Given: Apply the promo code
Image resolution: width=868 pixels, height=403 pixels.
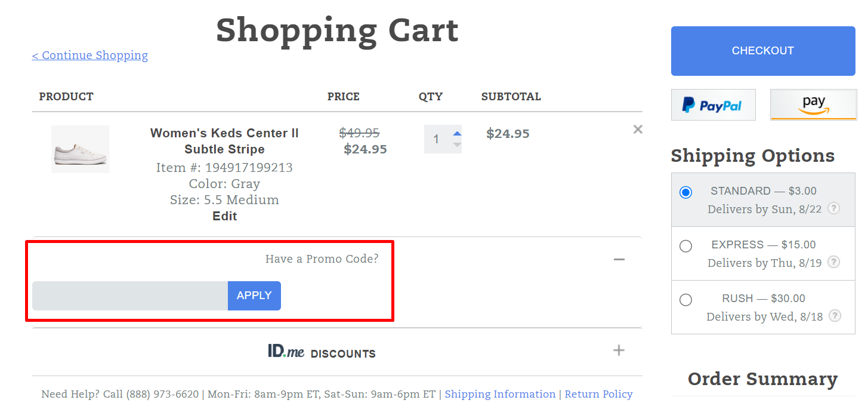Looking at the screenshot, I should [x=254, y=296].
